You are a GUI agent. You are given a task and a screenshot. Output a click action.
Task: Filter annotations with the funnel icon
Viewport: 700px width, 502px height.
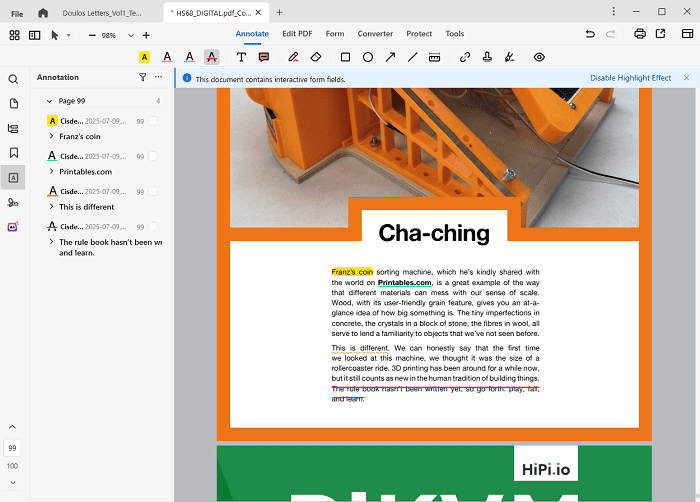click(142, 77)
